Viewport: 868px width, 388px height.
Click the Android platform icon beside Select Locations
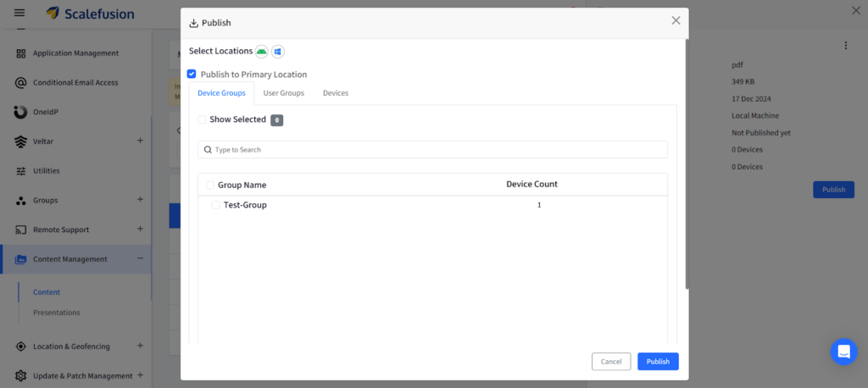pyautogui.click(x=262, y=52)
